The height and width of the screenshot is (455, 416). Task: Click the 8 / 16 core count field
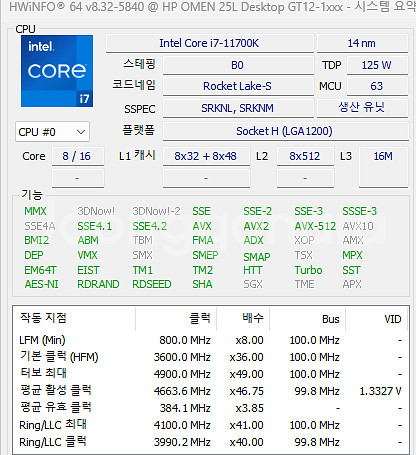[x=78, y=156]
